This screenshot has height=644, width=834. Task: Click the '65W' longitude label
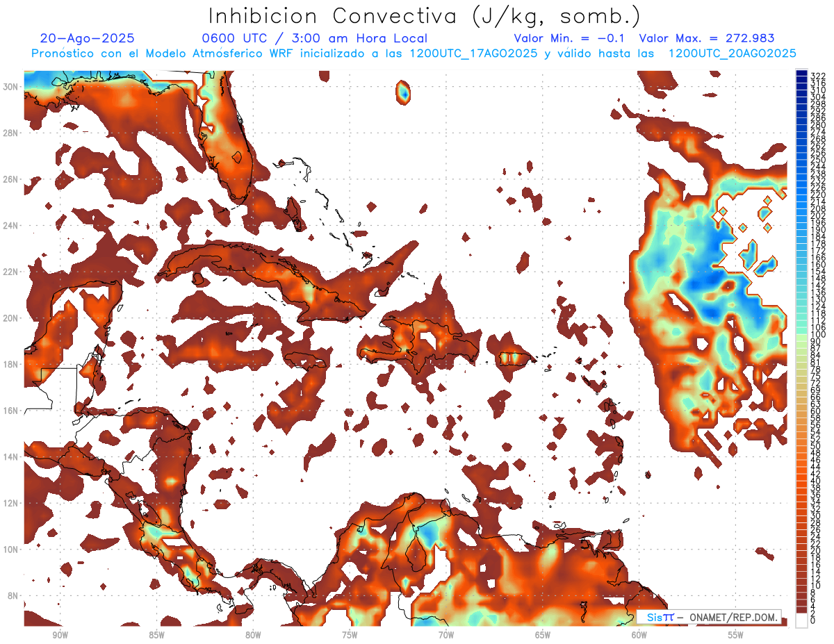pos(543,636)
